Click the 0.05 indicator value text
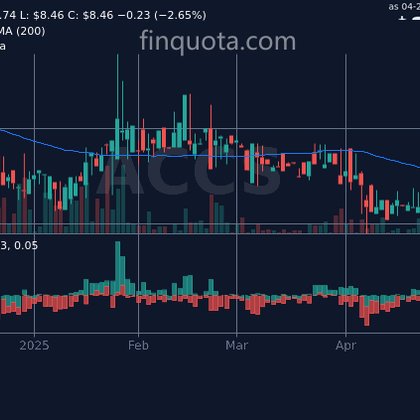The height and width of the screenshot is (420, 420). pyautogui.click(x=26, y=246)
